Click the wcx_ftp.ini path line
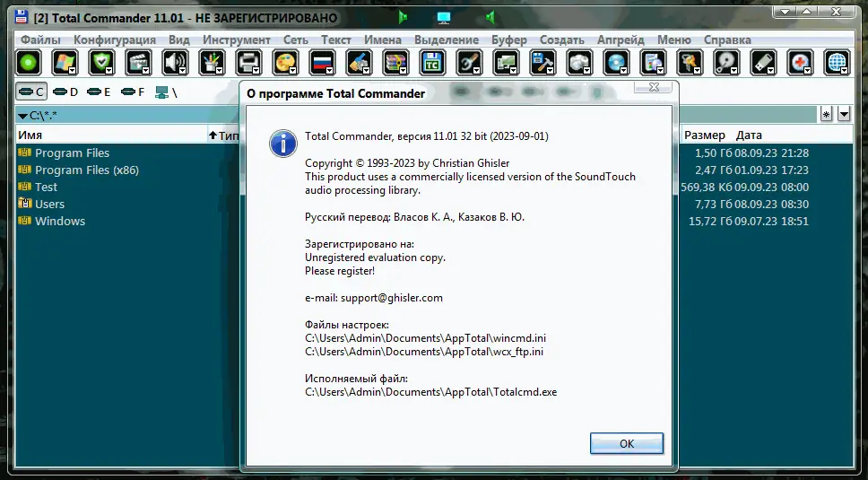Viewport: 868px width, 480px height. pos(424,351)
